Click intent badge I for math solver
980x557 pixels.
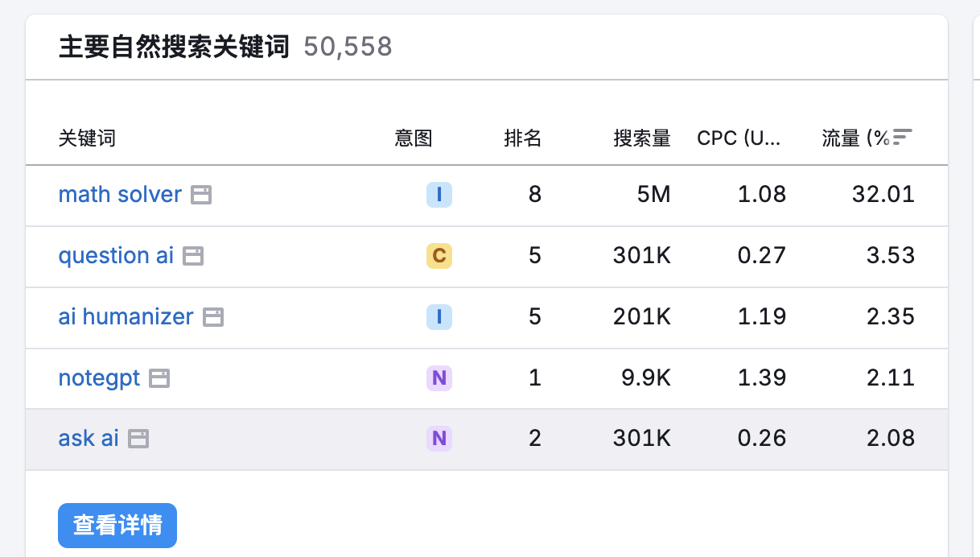(439, 195)
